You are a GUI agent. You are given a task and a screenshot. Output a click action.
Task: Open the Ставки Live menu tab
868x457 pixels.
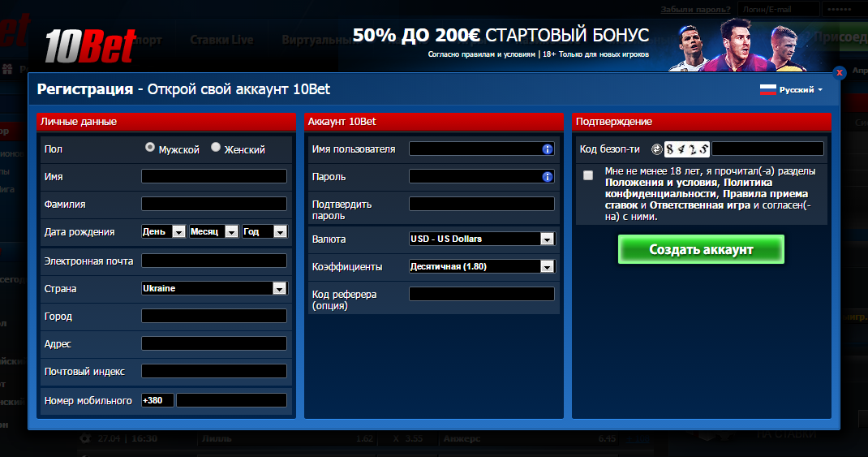click(x=221, y=40)
